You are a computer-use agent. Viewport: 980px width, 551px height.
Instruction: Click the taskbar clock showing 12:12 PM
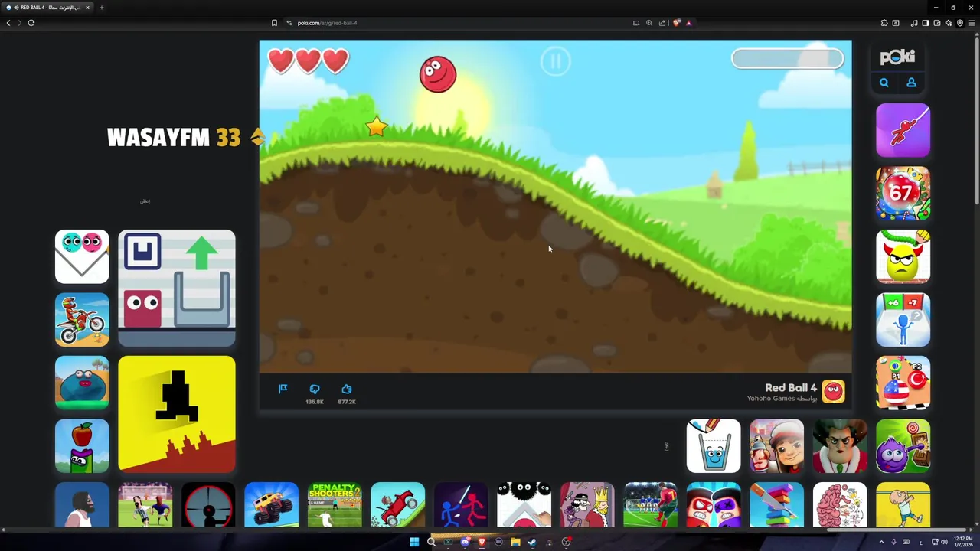tap(963, 542)
